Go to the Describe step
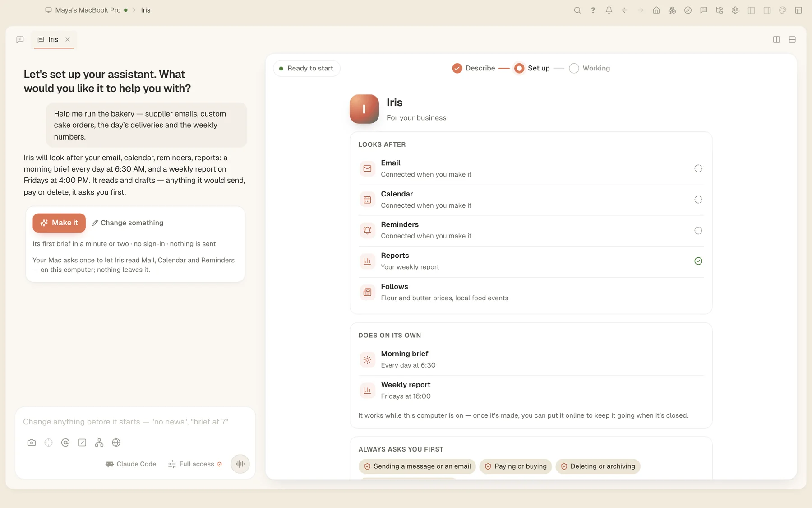Image resolution: width=812 pixels, height=508 pixels. [474, 68]
